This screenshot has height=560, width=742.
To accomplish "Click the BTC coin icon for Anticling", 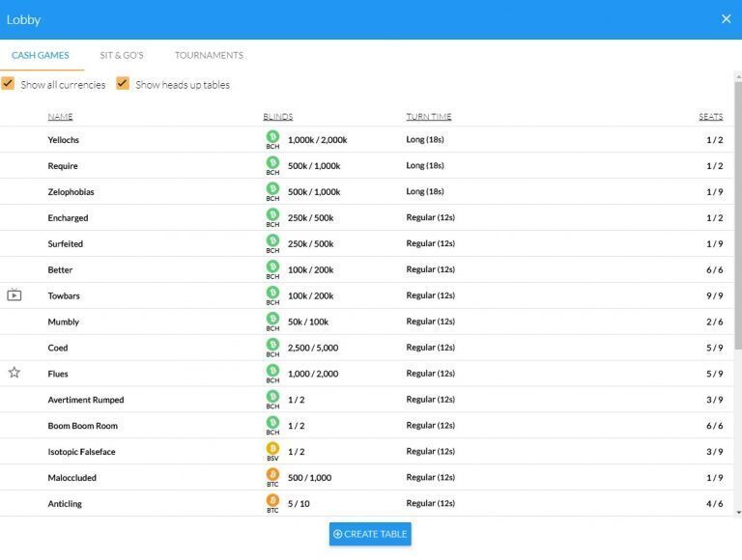I will click(272, 501).
